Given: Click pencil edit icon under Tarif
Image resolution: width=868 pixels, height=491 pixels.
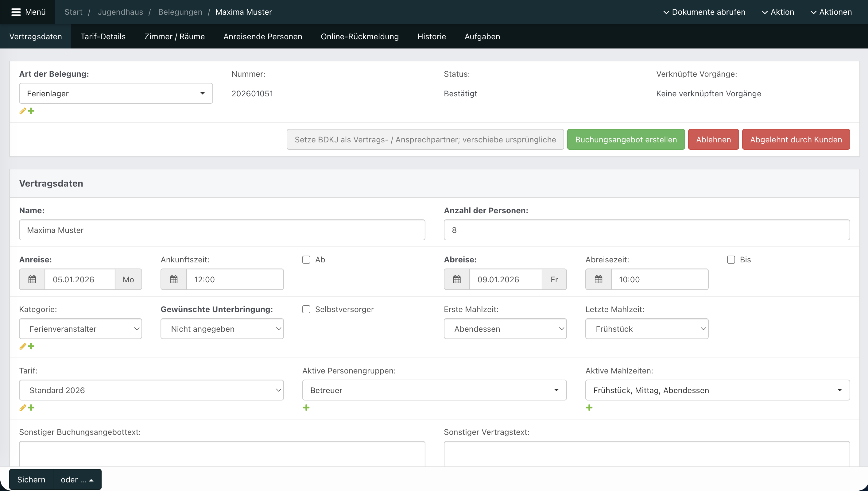Looking at the screenshot, I should [x=23, y=408].
